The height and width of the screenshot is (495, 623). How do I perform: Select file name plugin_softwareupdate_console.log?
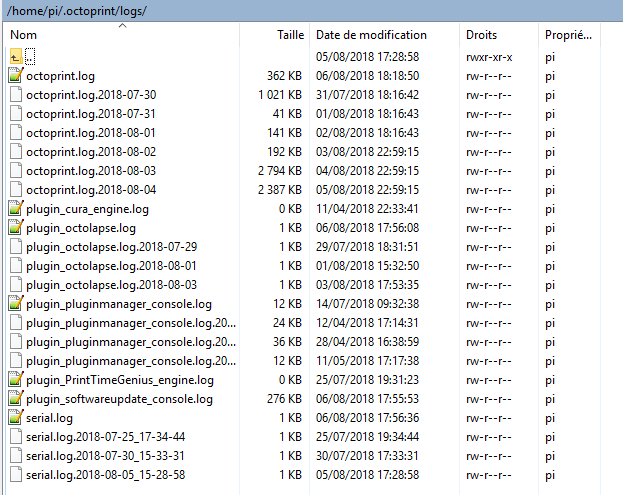(119, 399)
